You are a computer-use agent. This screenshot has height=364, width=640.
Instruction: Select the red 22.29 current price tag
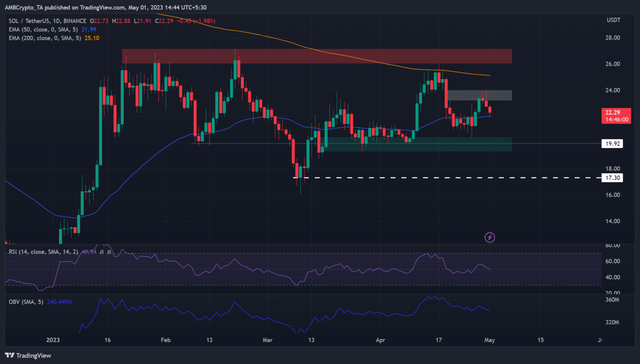pyautogui.click(x=616, y=116)
